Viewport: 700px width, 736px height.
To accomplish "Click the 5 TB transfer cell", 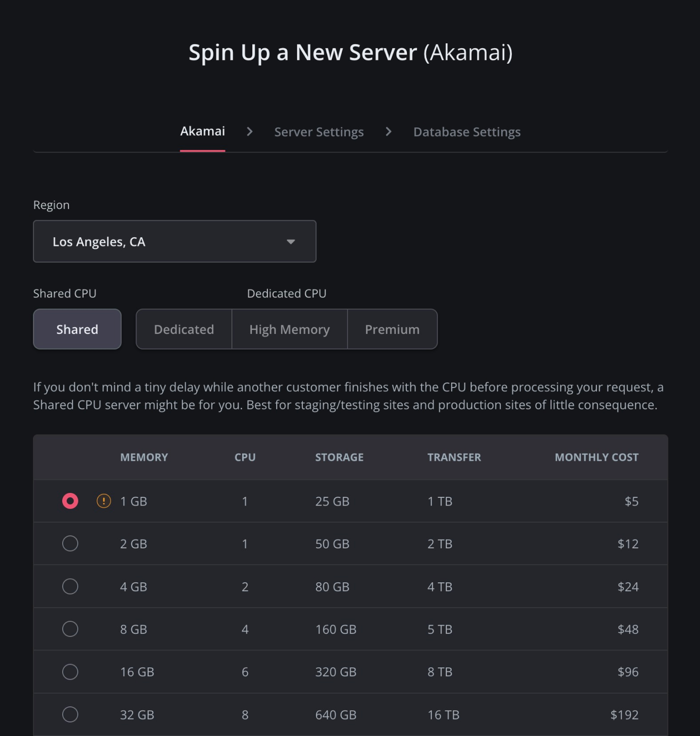I will click(x=440, y=630).
